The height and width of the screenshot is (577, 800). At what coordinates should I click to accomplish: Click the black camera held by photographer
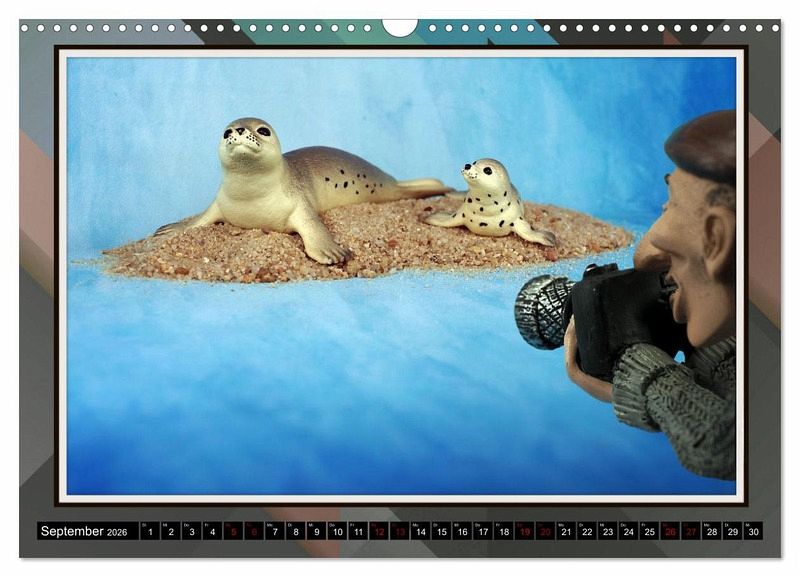point(615,315)
